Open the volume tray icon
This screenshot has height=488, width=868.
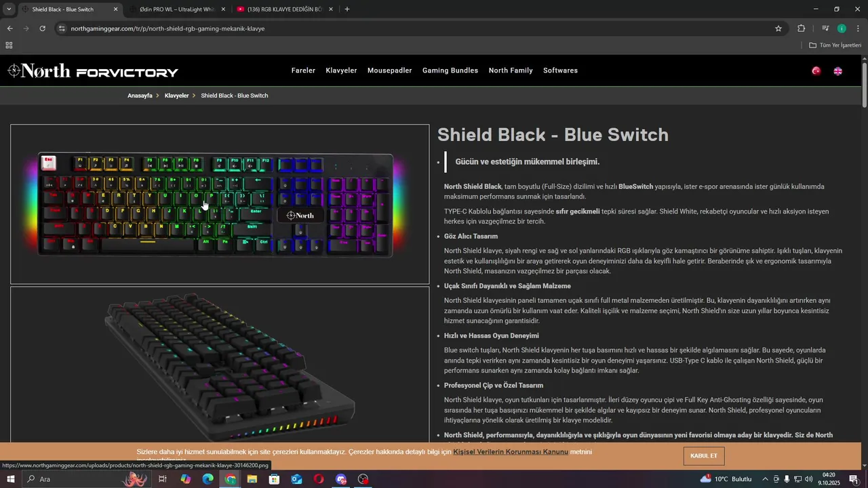click(808, 479)
